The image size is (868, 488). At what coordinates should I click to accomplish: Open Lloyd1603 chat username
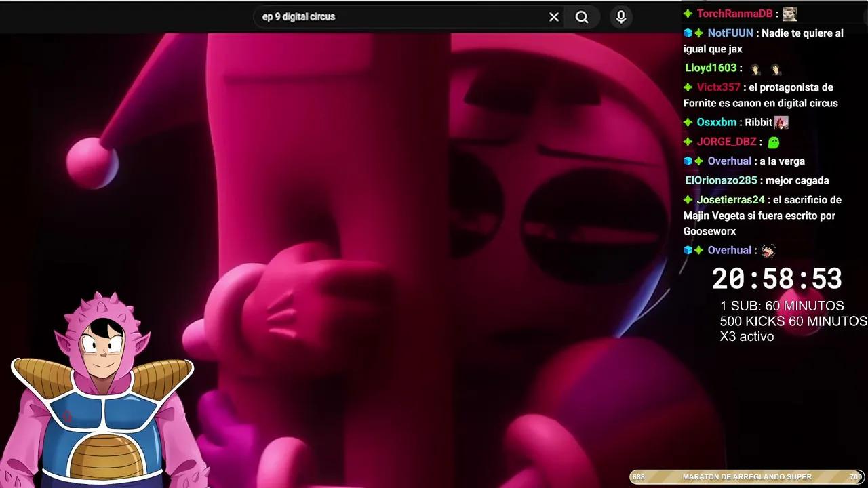[711, 68]
